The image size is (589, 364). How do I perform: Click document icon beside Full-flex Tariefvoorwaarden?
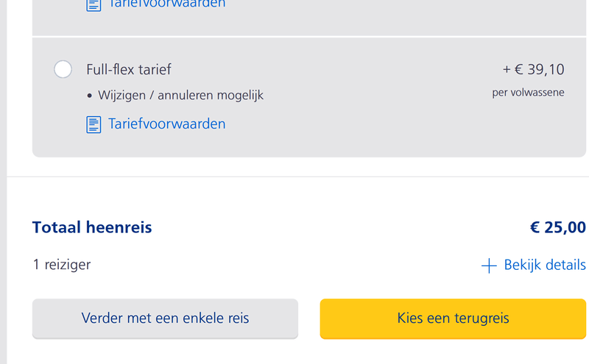pyautogui.click(x=94, y=124)
